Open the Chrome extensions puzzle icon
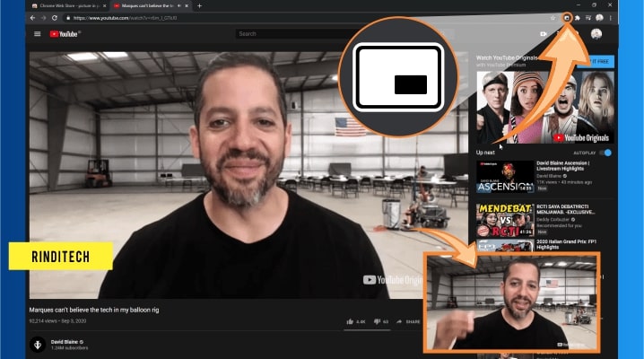This screenshot has width=644, height=359. pos(578,18)
